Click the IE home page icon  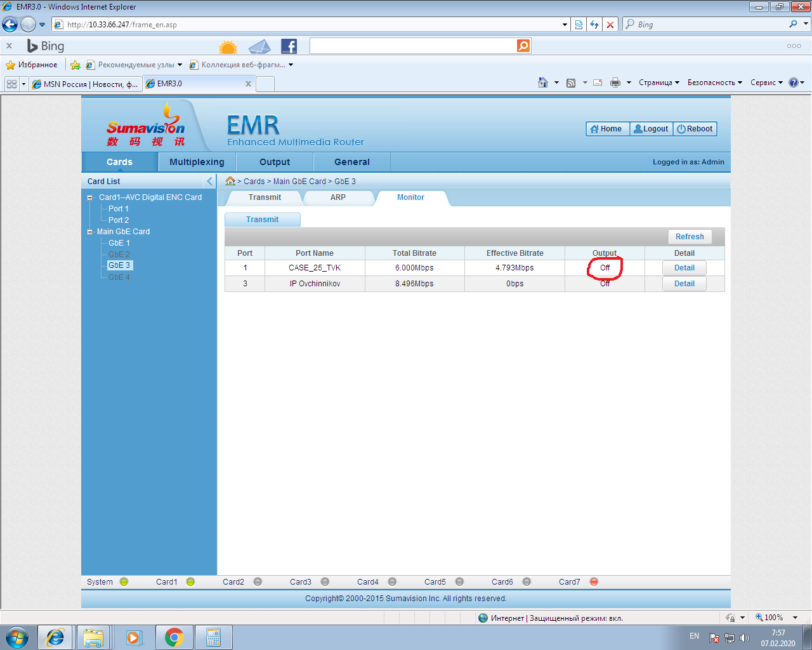tap(543, 83)
